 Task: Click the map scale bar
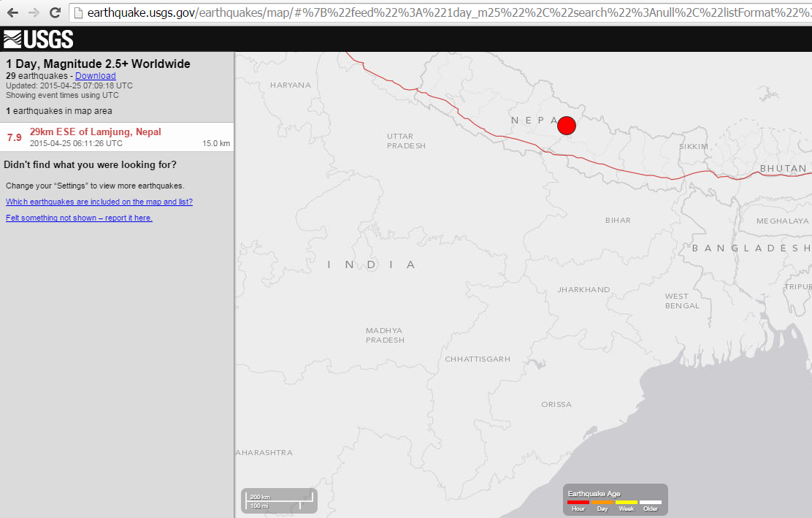pyautogui.click(x=280, y=500)
